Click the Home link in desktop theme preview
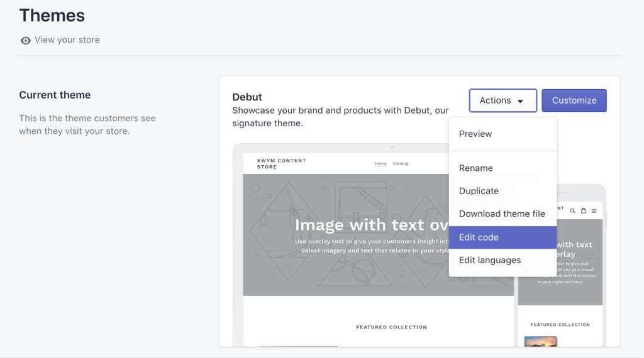The height and width of the screenshot is (358, 644). coord(380,164)
